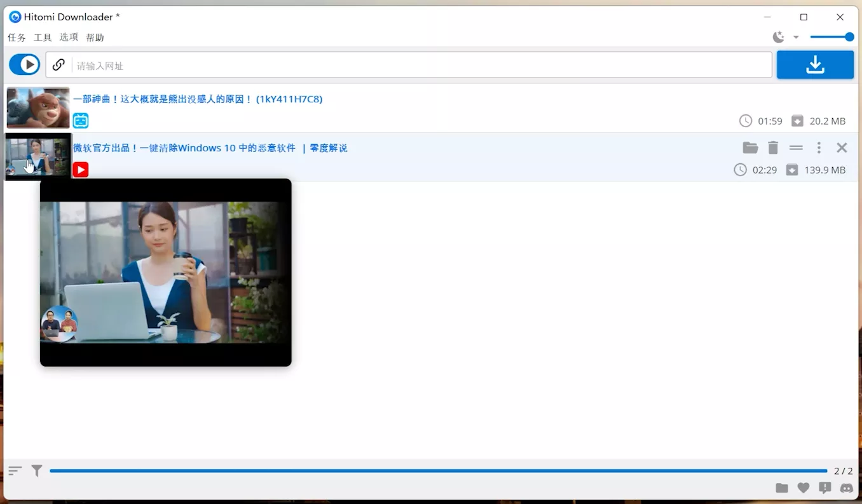Toggle the blue play button at top left
This screenshot has width=862, height=504.
coord(25,65)
